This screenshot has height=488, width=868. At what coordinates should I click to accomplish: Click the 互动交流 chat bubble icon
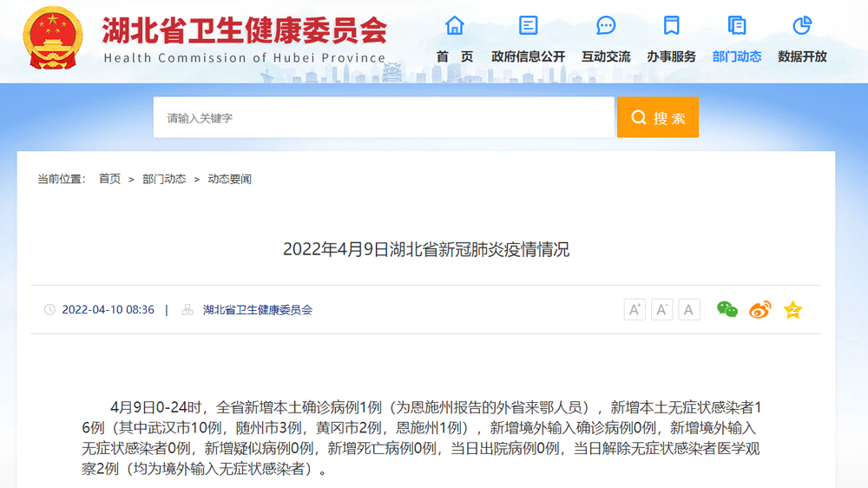pos(606,25)
